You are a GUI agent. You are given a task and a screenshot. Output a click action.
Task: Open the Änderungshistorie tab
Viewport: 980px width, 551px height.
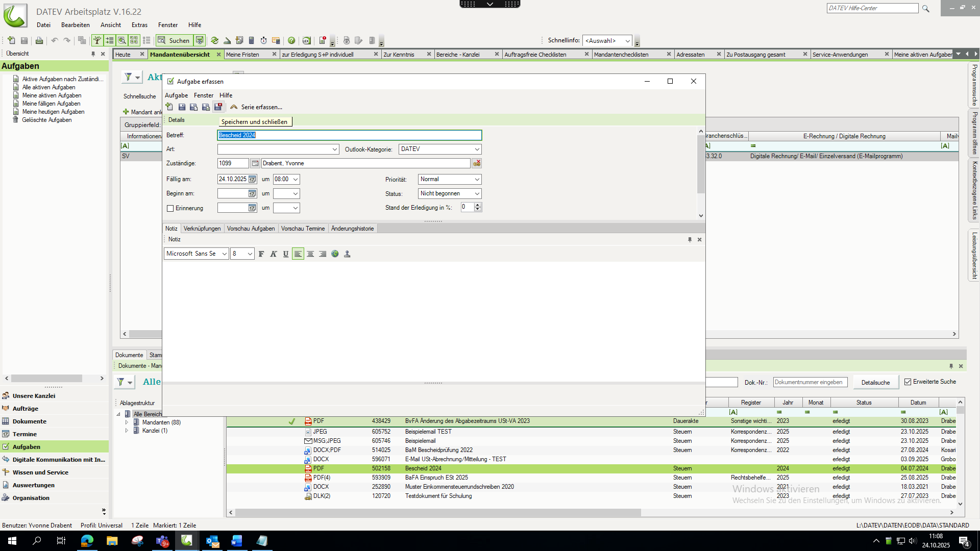point(352,229)
